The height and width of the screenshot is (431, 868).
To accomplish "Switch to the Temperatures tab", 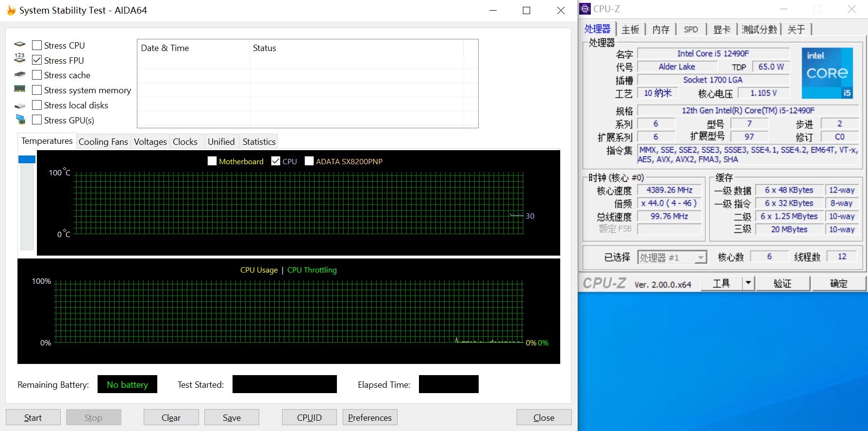I will tap(47, 141).
